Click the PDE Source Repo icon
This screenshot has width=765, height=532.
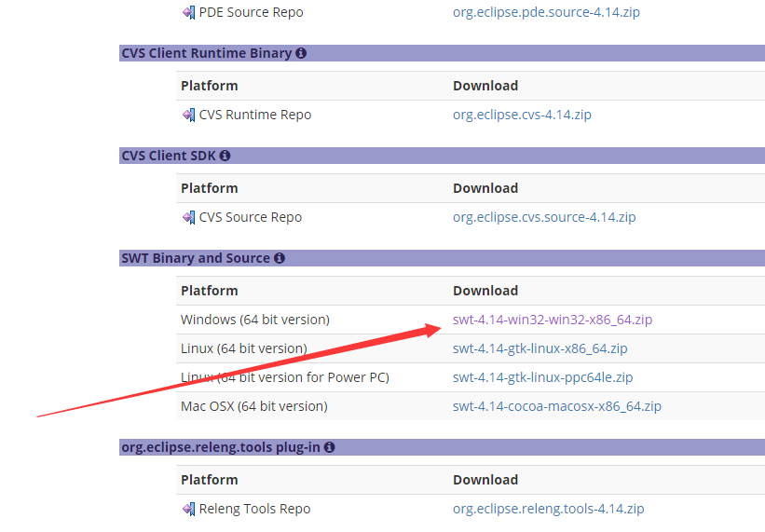click(x=189, y=13)
